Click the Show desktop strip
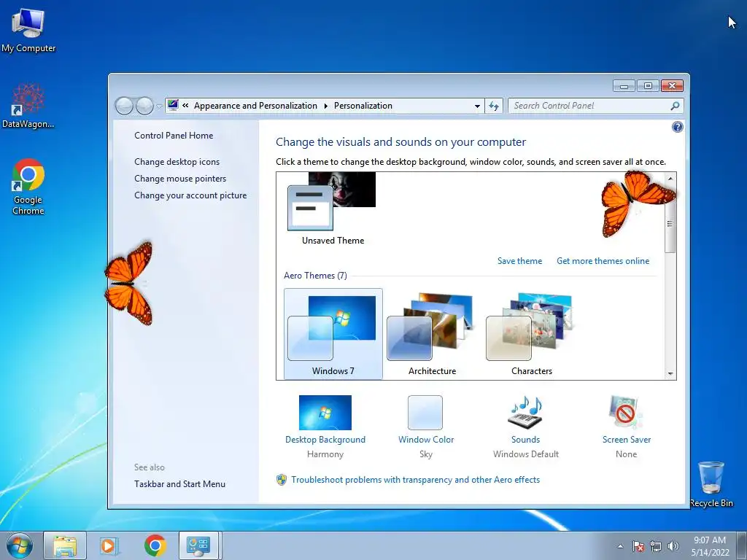The width and height of the screenshot is (747, 560). [742, 545]
